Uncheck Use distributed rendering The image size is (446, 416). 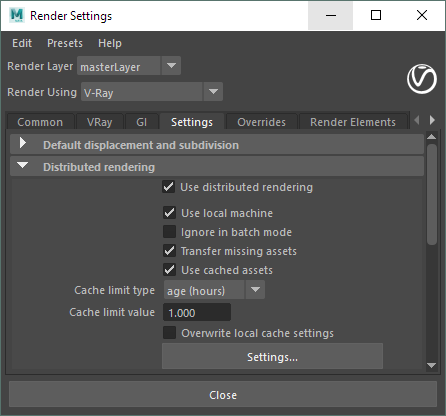pyautogui.click(x=169, y=187)
